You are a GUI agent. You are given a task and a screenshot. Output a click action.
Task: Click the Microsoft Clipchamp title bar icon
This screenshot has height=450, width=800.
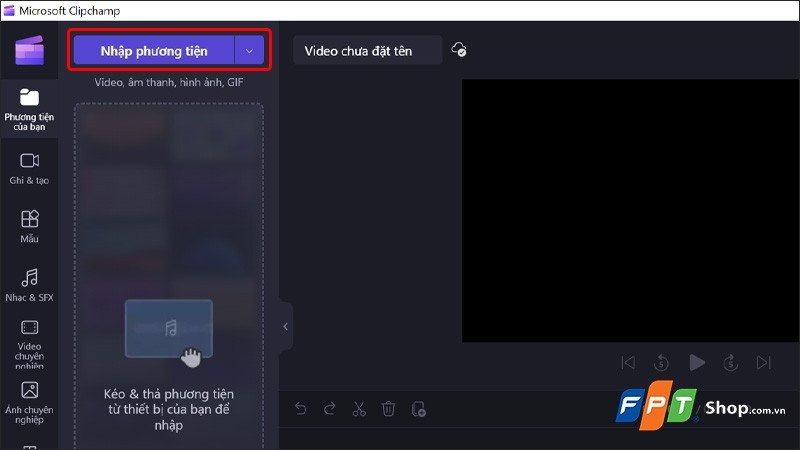tap(9, 10)
